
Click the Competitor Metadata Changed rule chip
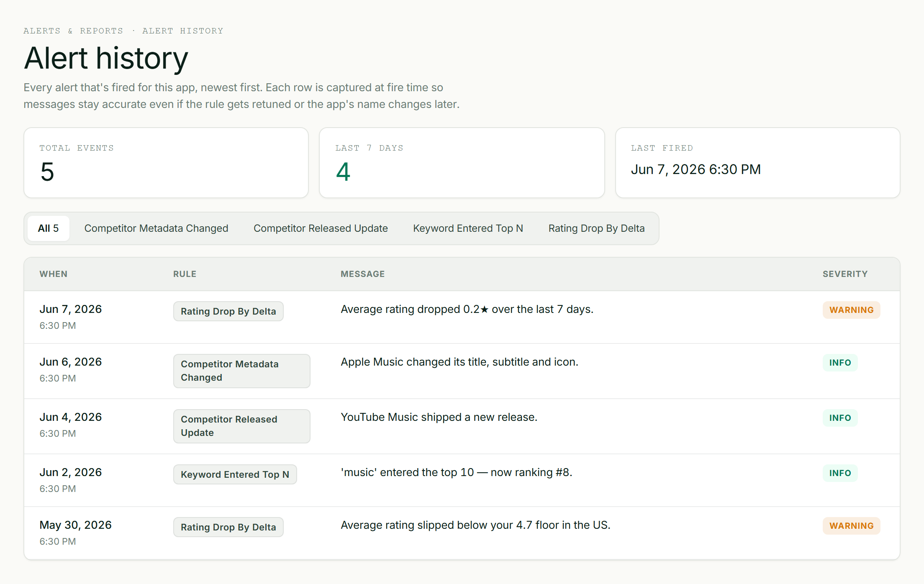point(242,371)
